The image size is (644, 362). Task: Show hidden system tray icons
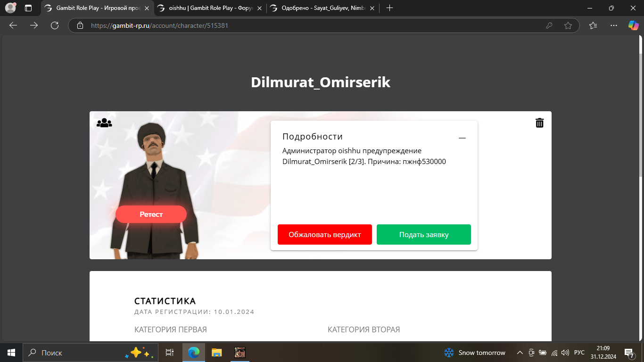pyautogui.click(x=520, y=353)
